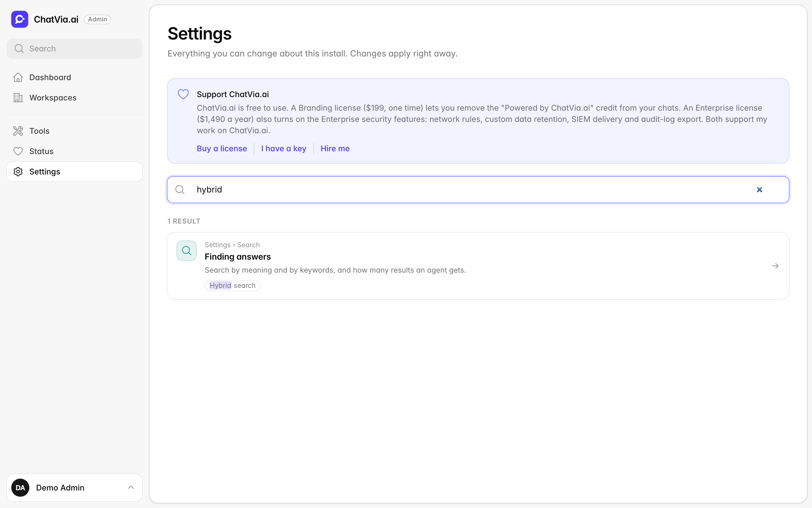Click the Settings gear icon
The height and width of the screenshot is (508, 812).
click(18, 172)
